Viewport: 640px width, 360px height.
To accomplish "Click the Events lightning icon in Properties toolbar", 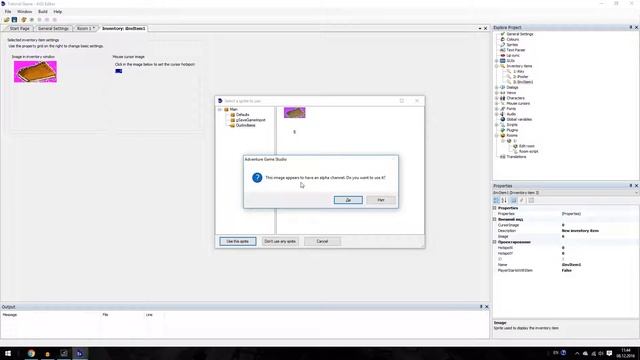I will [x=522, y=200].
